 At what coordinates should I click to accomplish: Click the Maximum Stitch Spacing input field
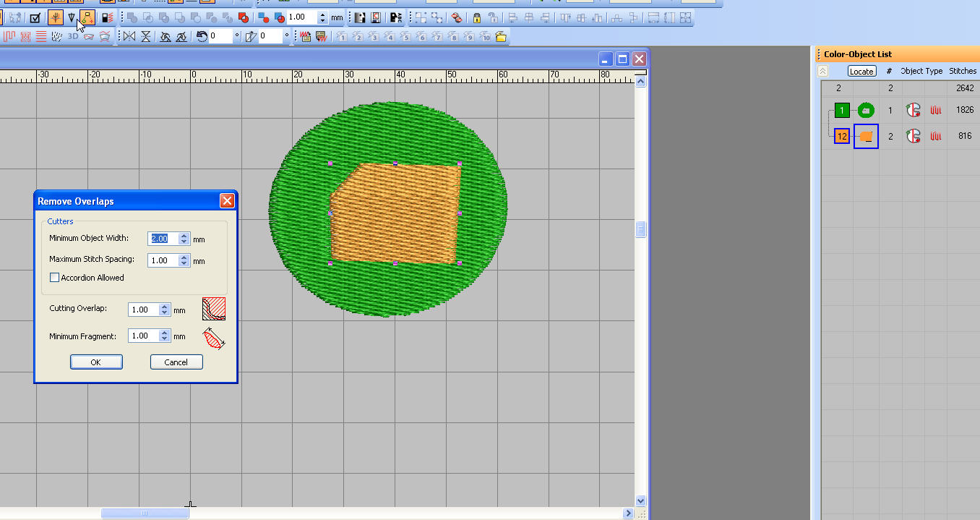coord(162,260)
